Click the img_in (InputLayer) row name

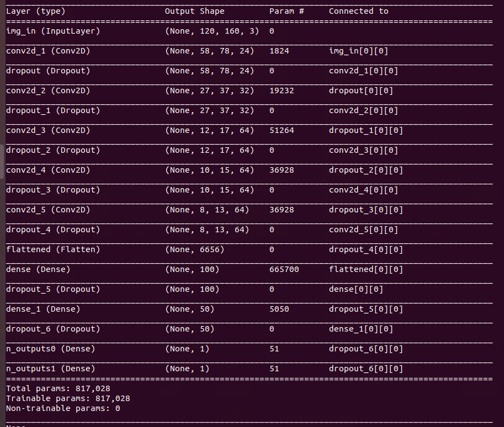[53, 31]
